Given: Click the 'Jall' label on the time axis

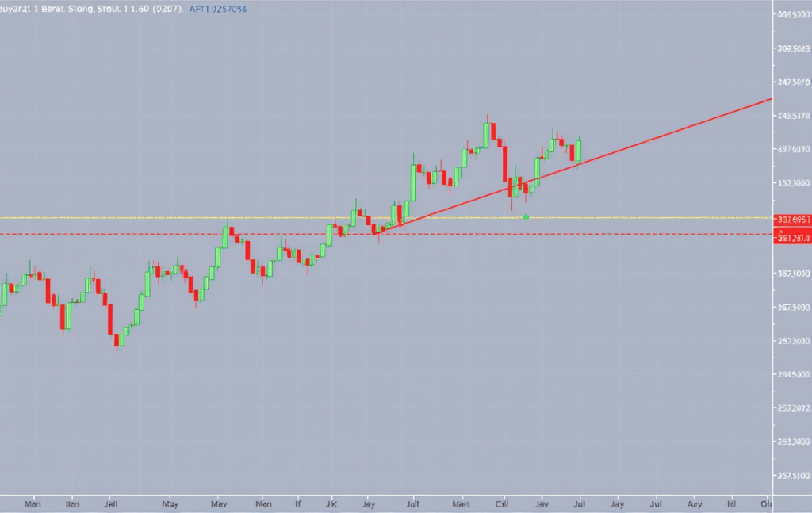Looking at the screenshot, I should pos(111,503).
